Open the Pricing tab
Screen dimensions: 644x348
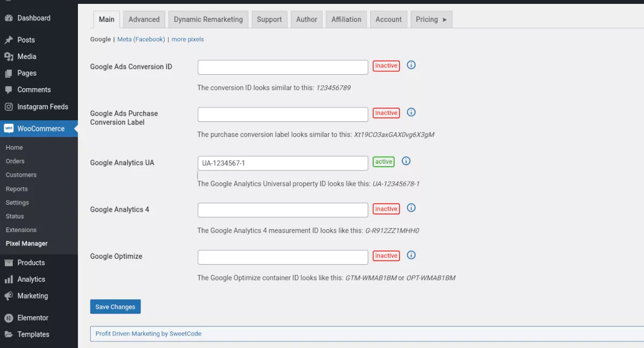[431, 19]
